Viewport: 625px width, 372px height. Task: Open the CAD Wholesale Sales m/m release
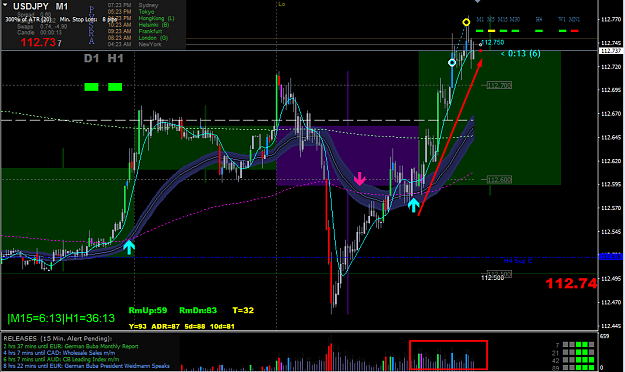[59, 353]
